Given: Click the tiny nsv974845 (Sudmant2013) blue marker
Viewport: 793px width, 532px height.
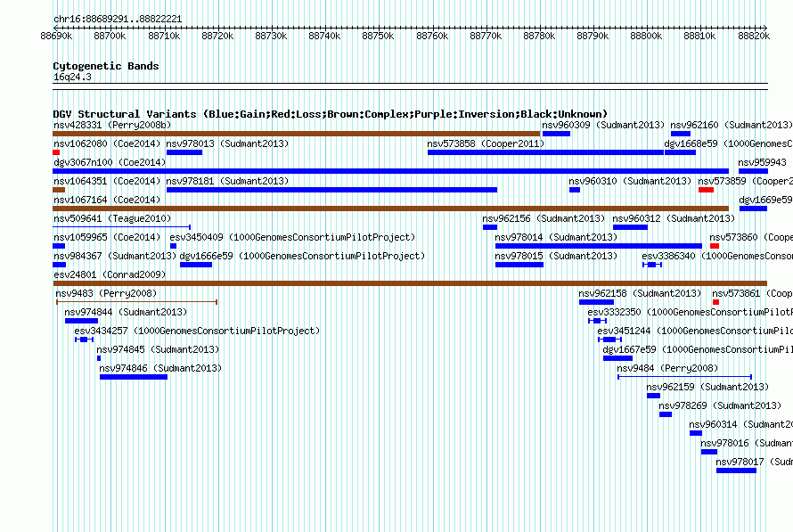Looking at the screenshot, I should tap(99, 358).
